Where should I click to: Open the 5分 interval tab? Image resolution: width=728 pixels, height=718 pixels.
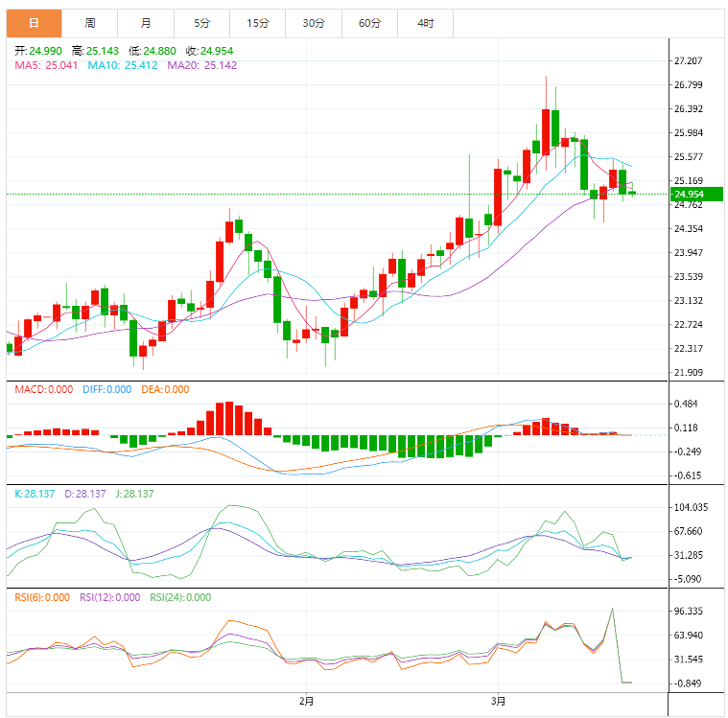coord(201,23)
